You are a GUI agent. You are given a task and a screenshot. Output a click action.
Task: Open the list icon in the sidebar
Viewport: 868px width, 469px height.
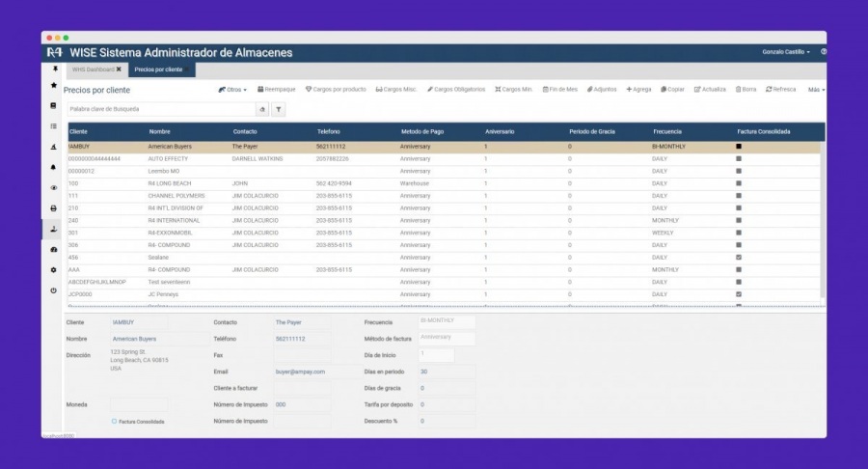(54, 126)
